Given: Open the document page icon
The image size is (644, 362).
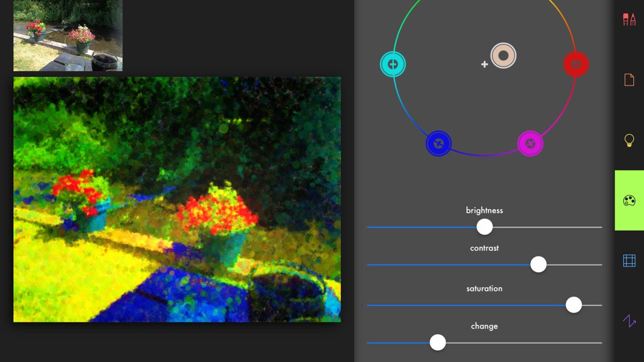Looking at the screenshot, I should pyautogui.click(x=629, y=80).
